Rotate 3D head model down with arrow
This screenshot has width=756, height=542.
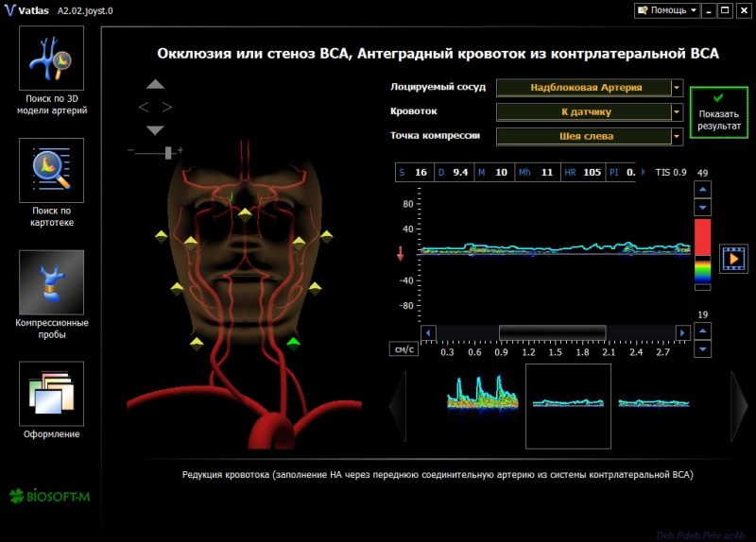pos(156,130)
